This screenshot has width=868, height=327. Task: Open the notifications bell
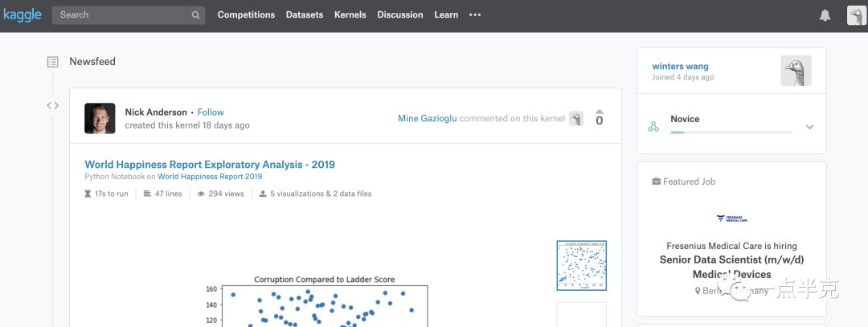point(825,15)
